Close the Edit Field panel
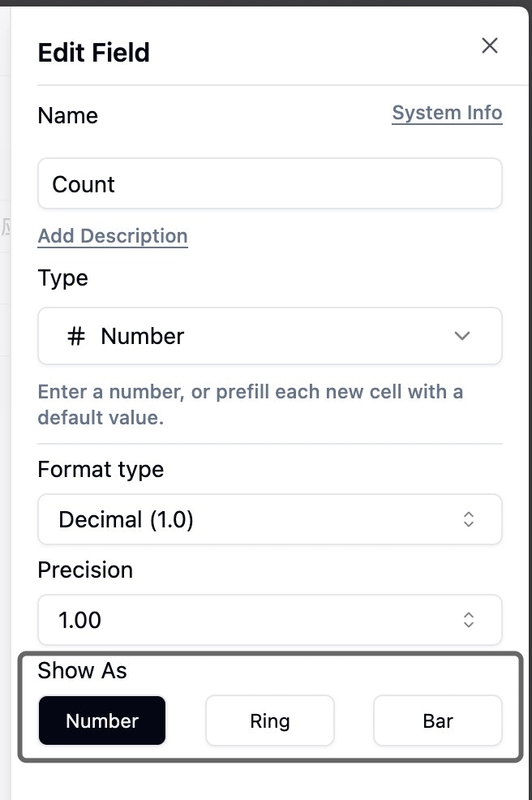This screenshot has width=532, height=800. point(489,46)
